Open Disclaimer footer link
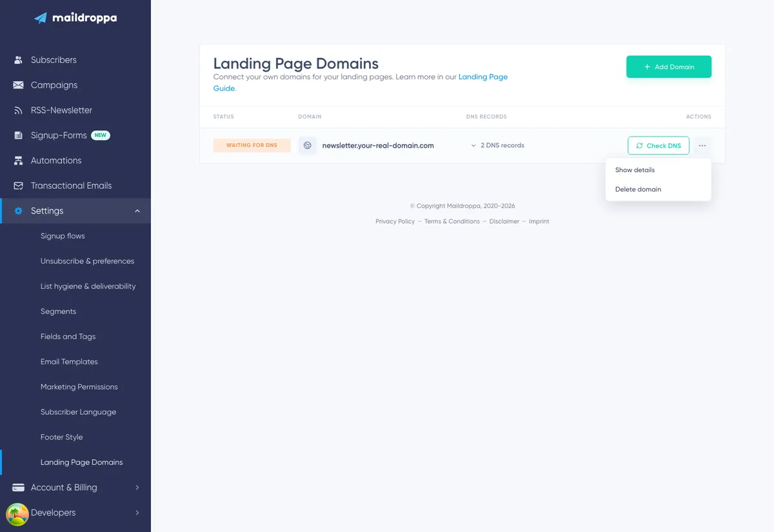 pyautogui.click(x=504, y=221)
